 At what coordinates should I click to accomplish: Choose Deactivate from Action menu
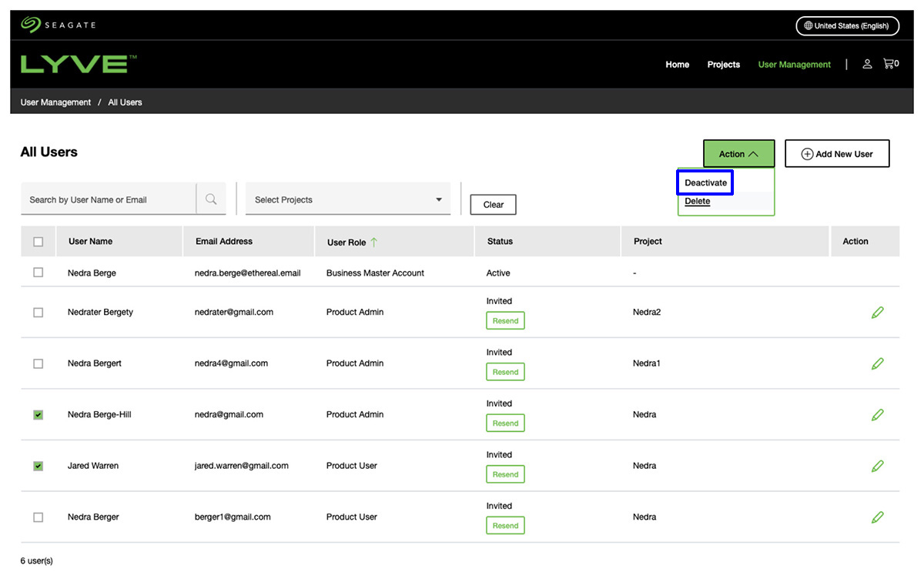tap(705, 182)
